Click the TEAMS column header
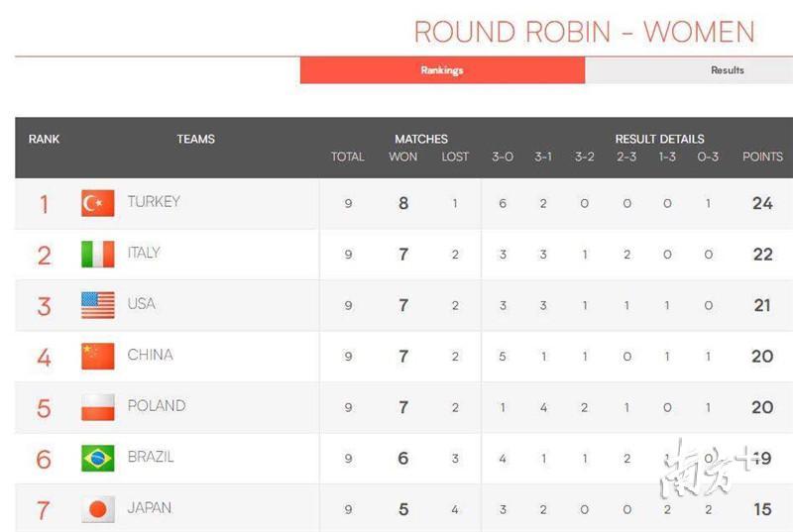Viewport: 793px width, 532px height. pyautogui.click(x=195, y=139)
